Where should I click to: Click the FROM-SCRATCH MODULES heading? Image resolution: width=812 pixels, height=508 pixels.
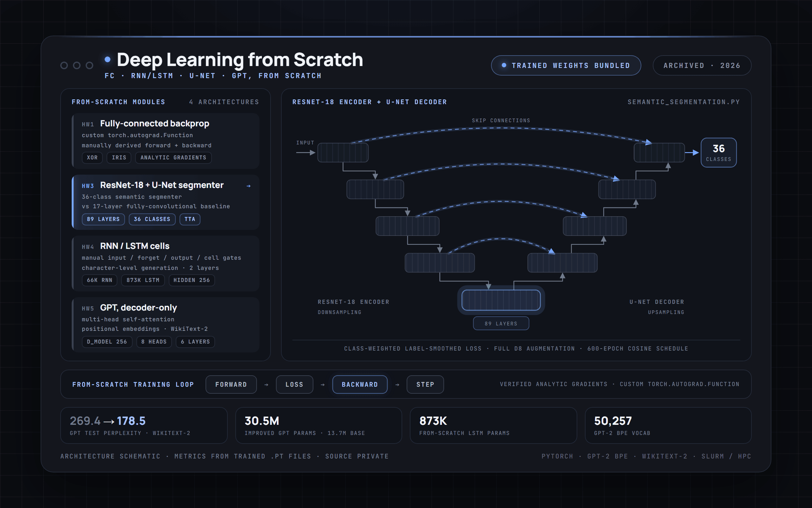[118, 102]
